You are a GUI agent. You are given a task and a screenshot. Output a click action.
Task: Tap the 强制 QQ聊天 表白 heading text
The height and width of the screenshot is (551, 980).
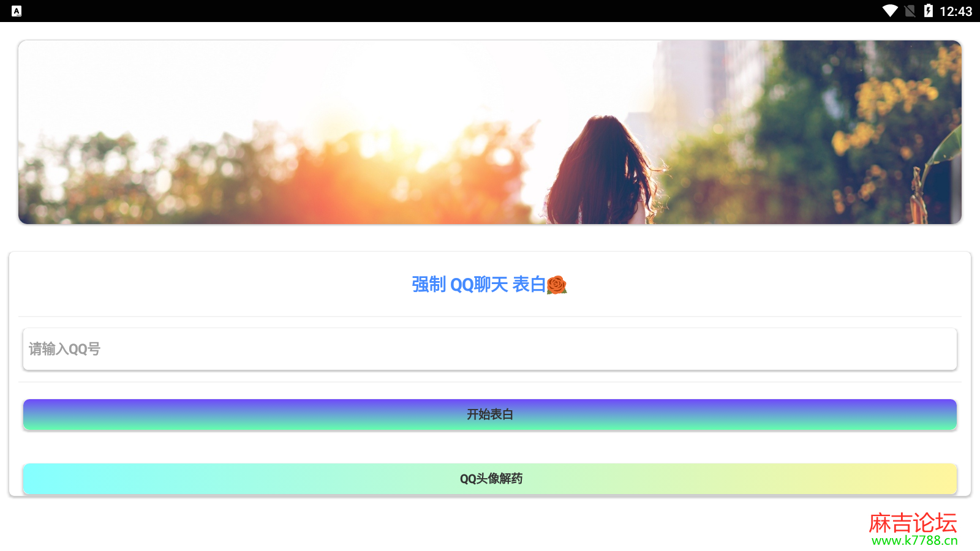tap(478, 285)
